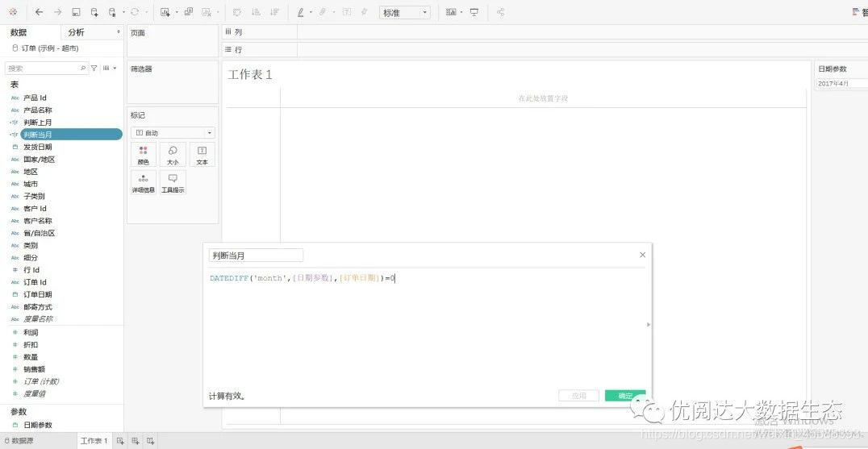Image resolution: width=868 pixels, height=449 pixels.
Task: Click the new story icon in bottom tab bar
Action: pos(151,441)
